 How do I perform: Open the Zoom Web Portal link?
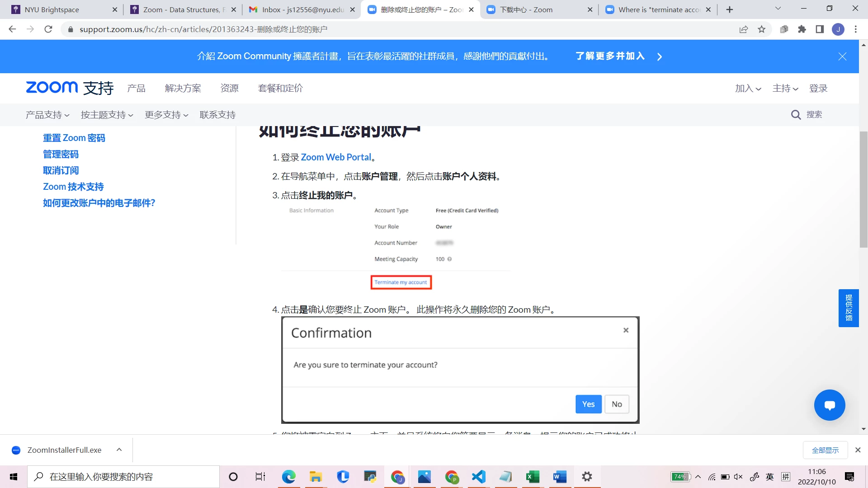click(x=336, y=157)
